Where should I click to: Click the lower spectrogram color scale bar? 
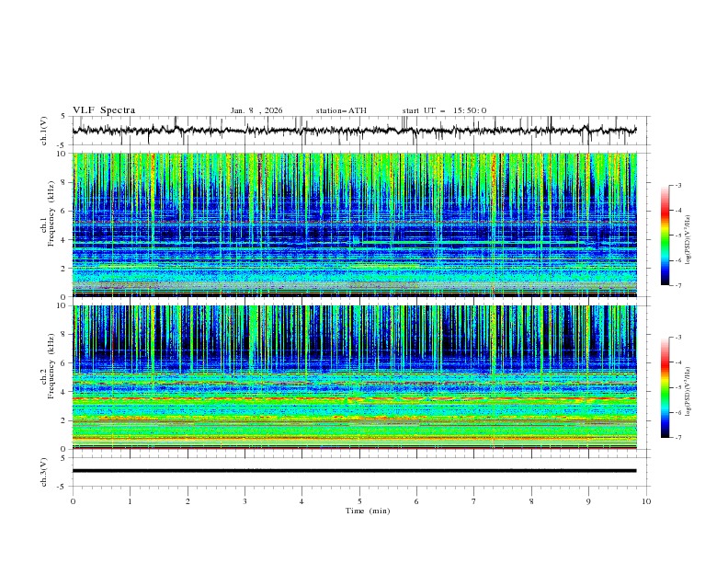(665, 387)
